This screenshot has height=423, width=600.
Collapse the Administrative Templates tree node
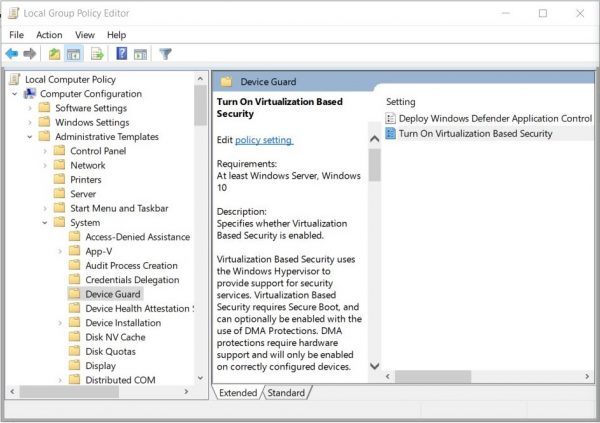coord(30,137)
